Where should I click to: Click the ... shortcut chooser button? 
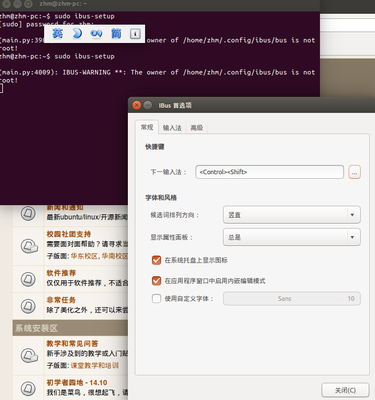click(x=354, y=172)
